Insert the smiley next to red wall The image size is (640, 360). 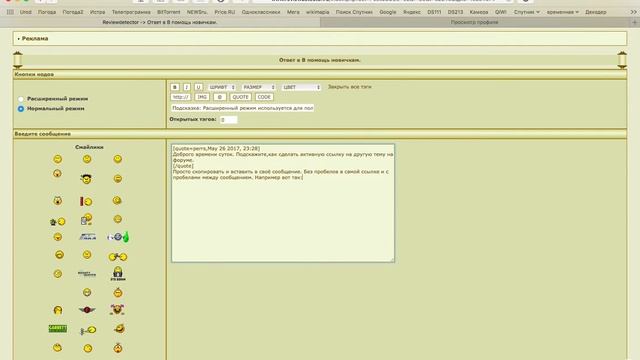[x=86, y=201]
